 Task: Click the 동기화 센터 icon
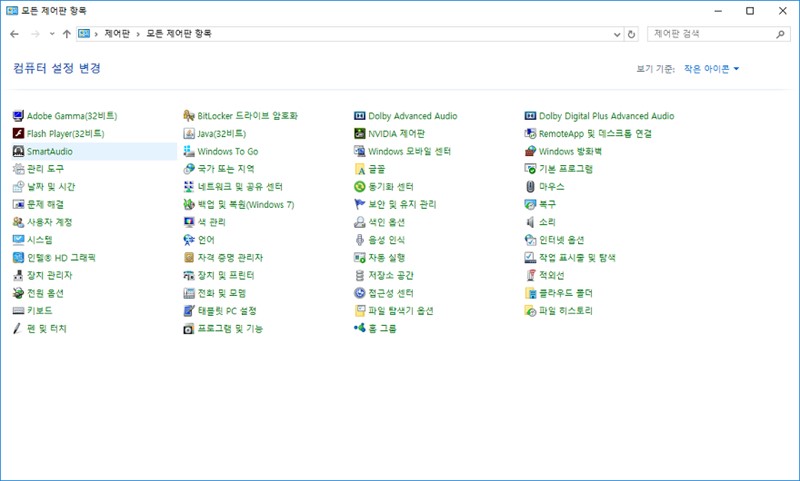coord(360,187)
